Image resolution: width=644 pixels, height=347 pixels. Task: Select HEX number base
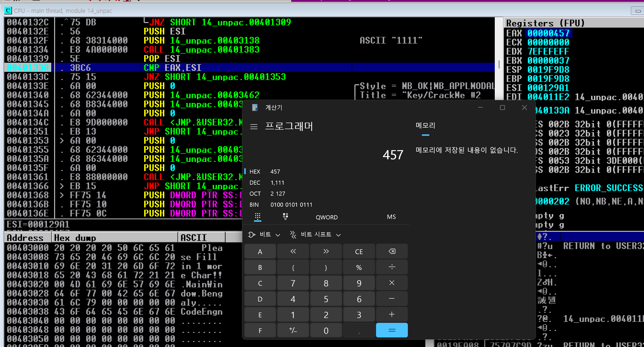(x=255, y=172)
